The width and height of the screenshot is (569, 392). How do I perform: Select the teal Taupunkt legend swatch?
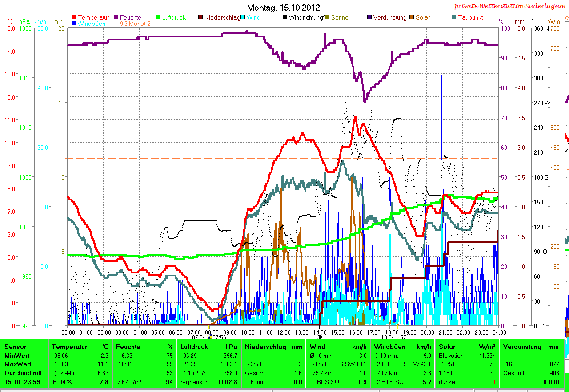click(454, 17)
